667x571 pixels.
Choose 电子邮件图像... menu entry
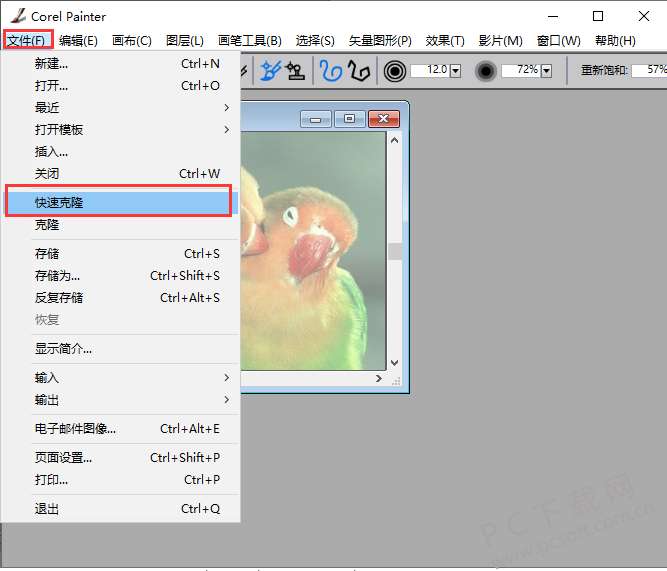click(121, 429)
